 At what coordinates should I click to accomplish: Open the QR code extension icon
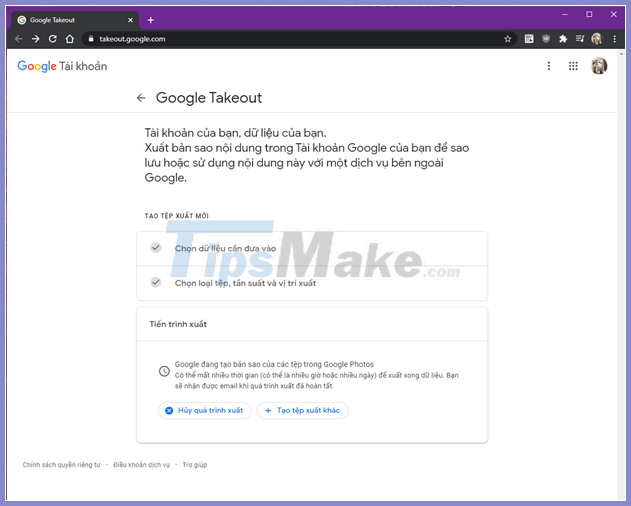[x=529, y=39]
